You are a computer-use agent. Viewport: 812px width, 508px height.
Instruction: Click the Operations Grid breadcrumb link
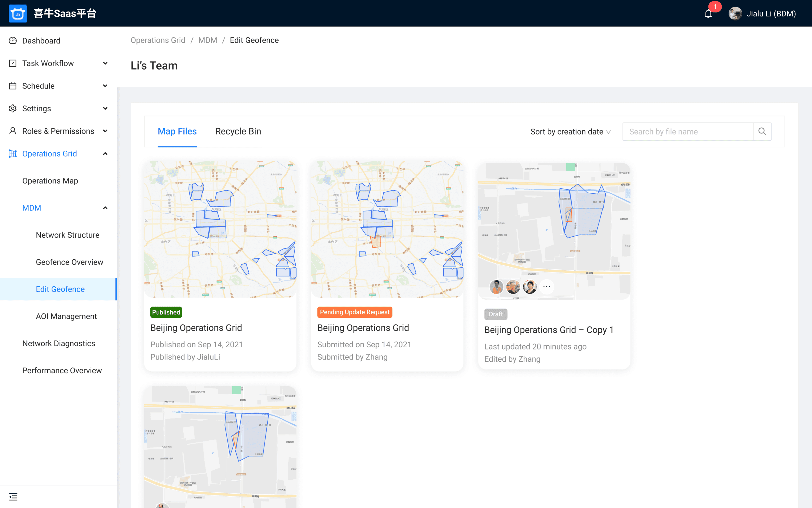[158, 40]
